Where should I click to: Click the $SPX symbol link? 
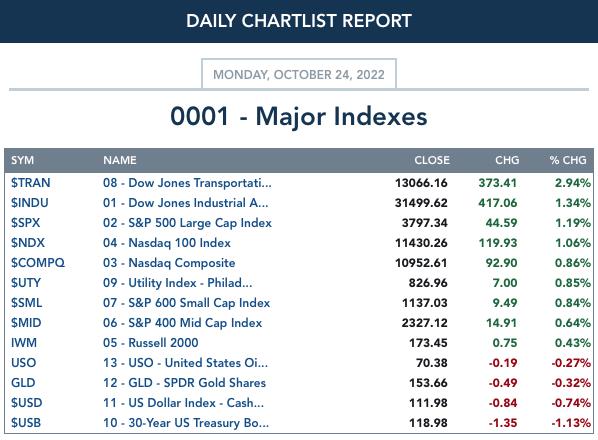[x=25, y=223]
